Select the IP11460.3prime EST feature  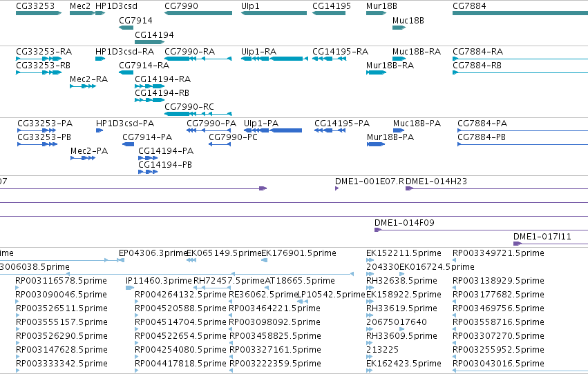pos(130,288)
